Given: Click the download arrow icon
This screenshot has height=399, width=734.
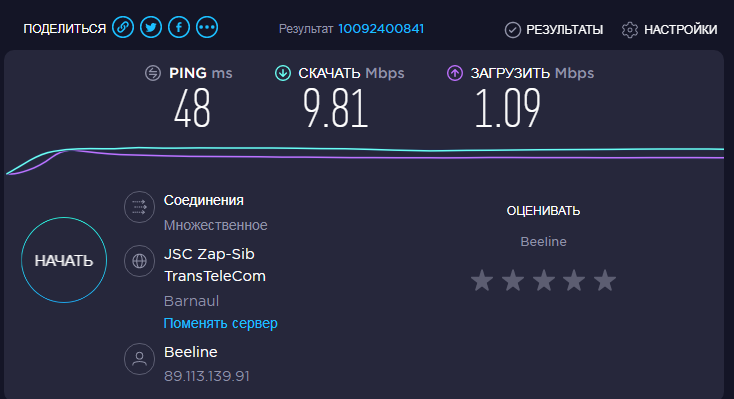Looking at the screenshot, I should tap(283, 73).
